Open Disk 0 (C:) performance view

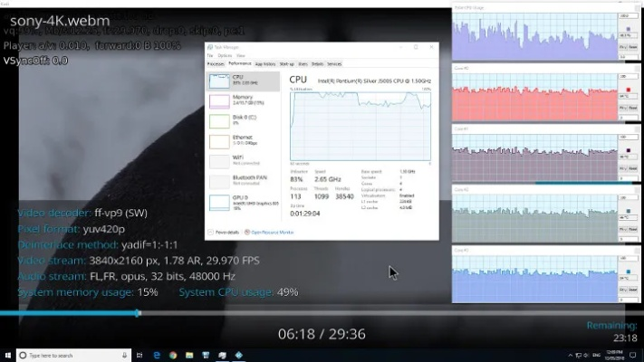click(220, 121)
